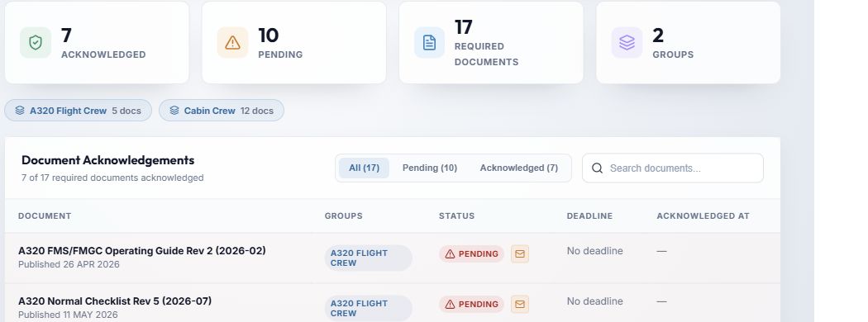Click the Acknowledged At column header
Viewport: 868px width, 322px height.
tap(703, 215)
